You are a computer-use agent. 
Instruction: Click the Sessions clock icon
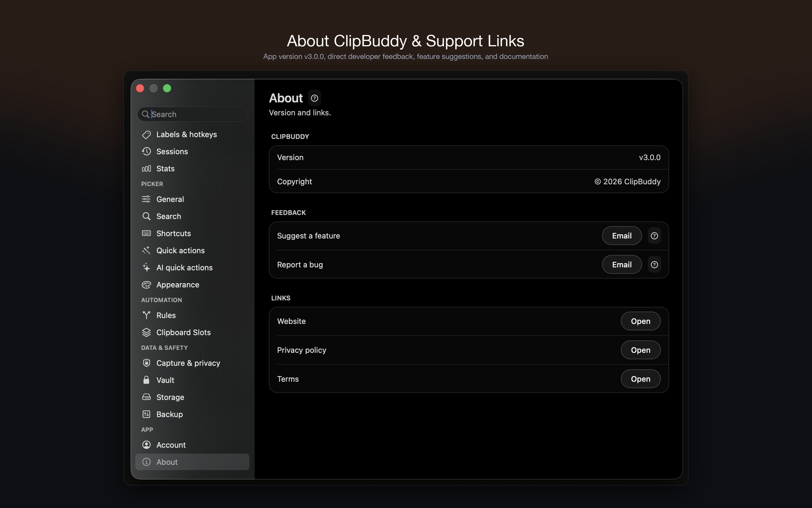point(146,152)
